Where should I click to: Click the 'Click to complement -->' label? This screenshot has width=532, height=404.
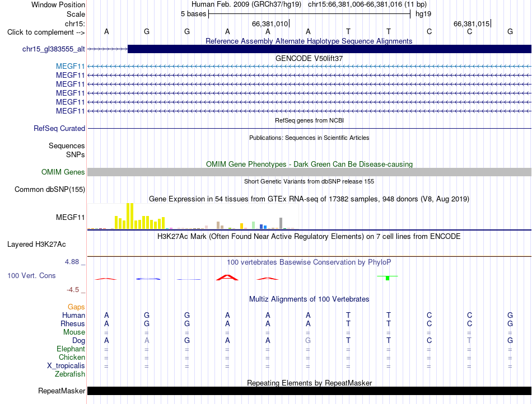(46, 32)
